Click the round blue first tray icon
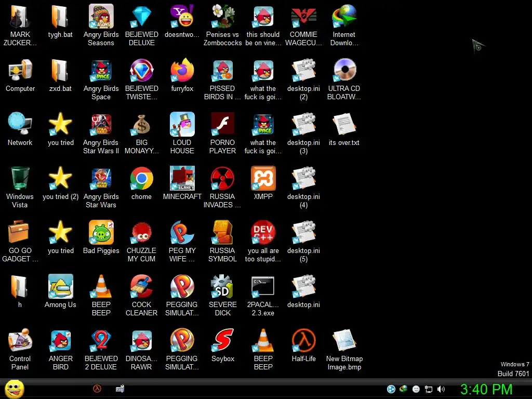 (x=391, y=389)
